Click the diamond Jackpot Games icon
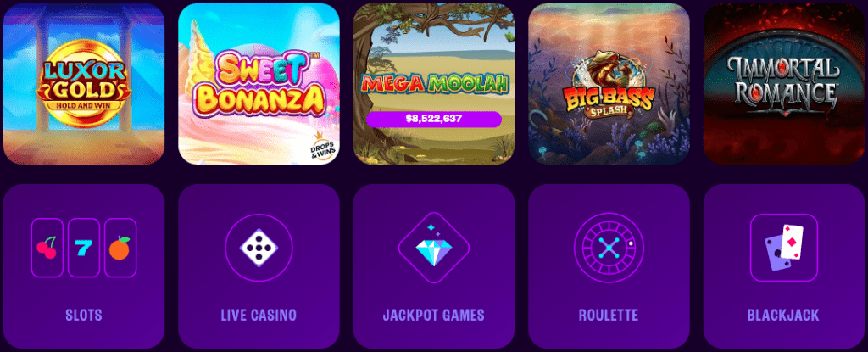The image size is (868, 352). click(433, 248)
